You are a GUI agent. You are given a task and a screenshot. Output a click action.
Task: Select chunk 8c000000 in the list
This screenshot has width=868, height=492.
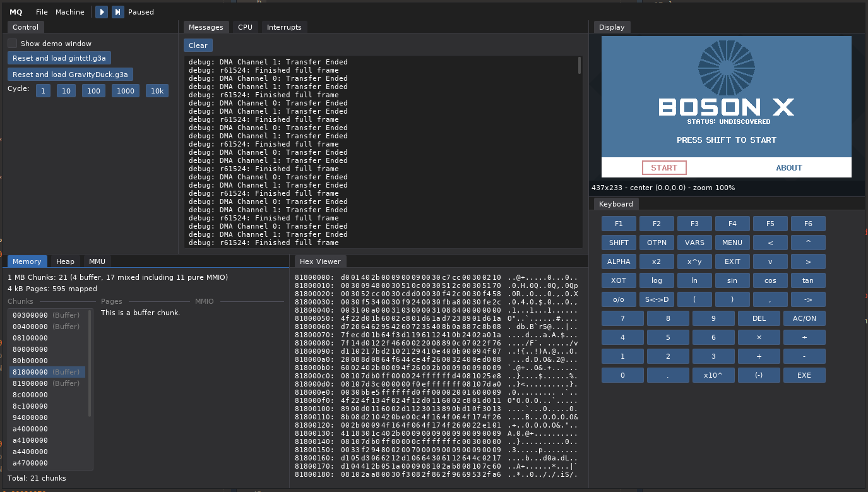pyautogui.click(x=47, y=395)
